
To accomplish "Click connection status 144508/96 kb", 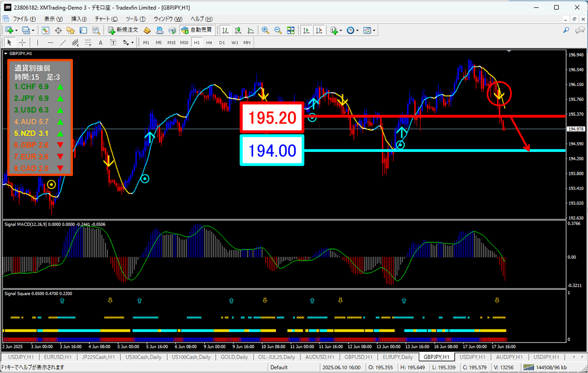I will click(x=546, y=368).
